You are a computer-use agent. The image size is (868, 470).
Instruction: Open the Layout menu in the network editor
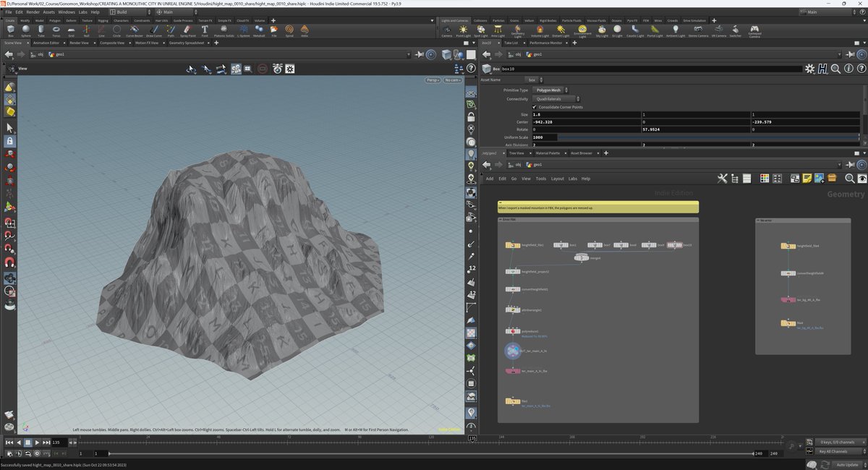(x=557, y=179)
